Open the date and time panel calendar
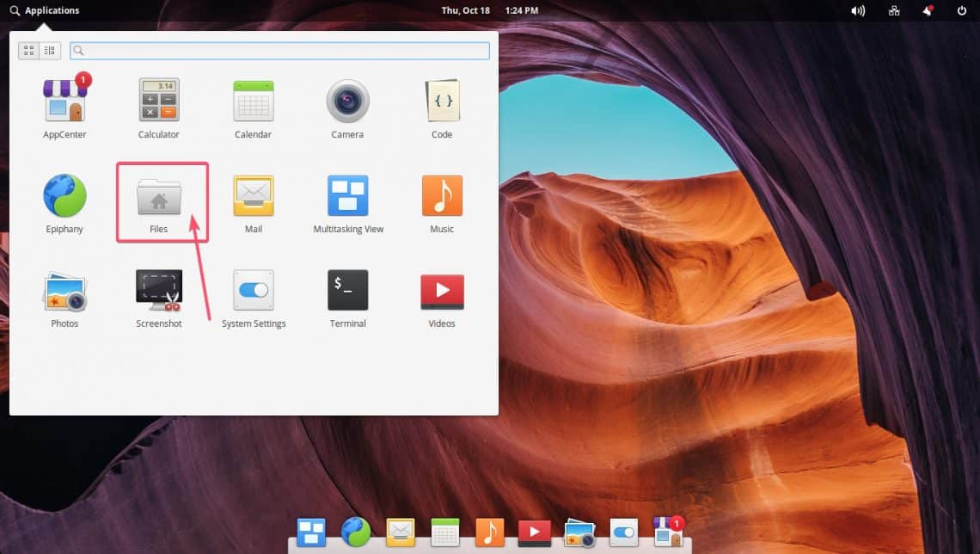This screenshot has height=554, width=980. pos(489,10)
